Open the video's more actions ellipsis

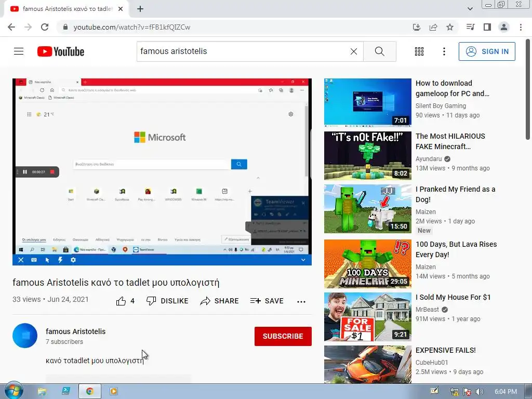301,301
